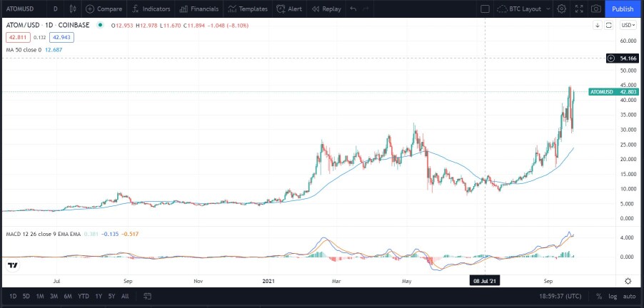Open the Indicators menu
Image resolution: width=644 pixels, height=308 pixels.
[x=151, y=9]
